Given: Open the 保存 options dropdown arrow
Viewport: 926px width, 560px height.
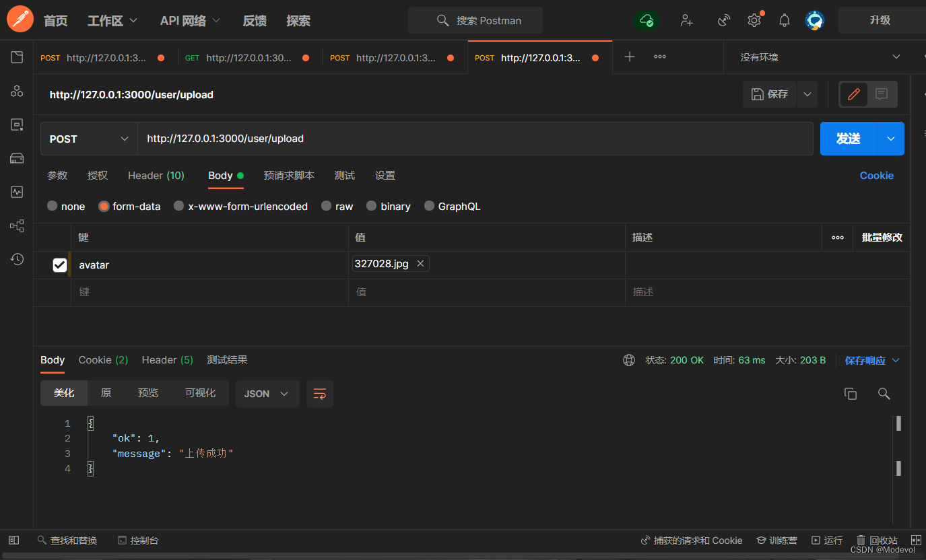Looking at the screenshot, I should pyautogui.click(x=807, y=94).
